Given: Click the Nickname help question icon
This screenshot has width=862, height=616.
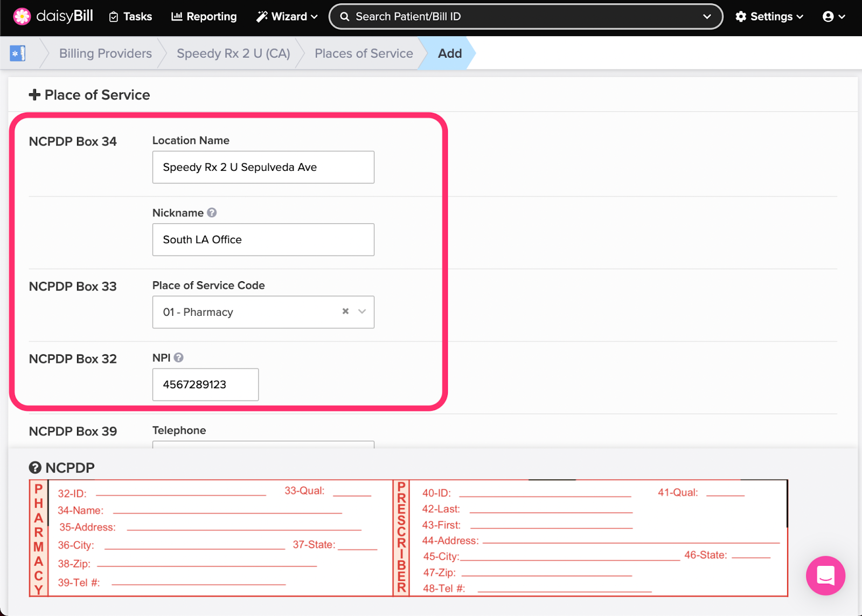Looking at the screenshot, I should coord(212,213).
